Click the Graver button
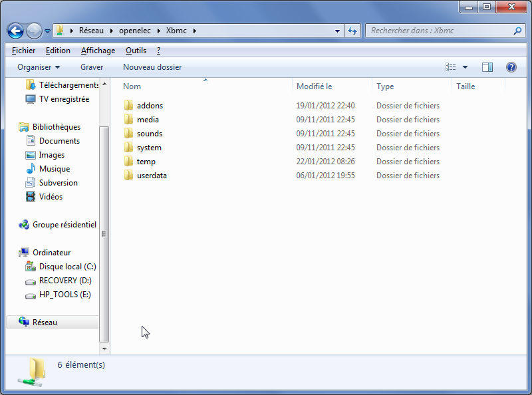 coord(92,67)
